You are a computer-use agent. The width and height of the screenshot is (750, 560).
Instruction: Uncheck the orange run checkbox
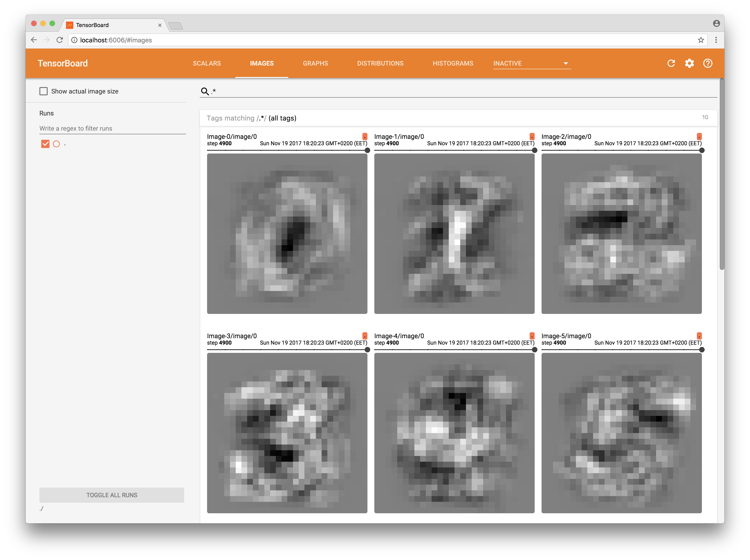click(x=45, y=144)
